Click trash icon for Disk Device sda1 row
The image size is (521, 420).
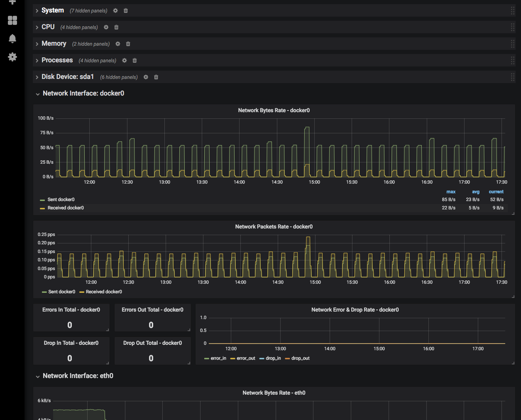[x=156, y=77]
